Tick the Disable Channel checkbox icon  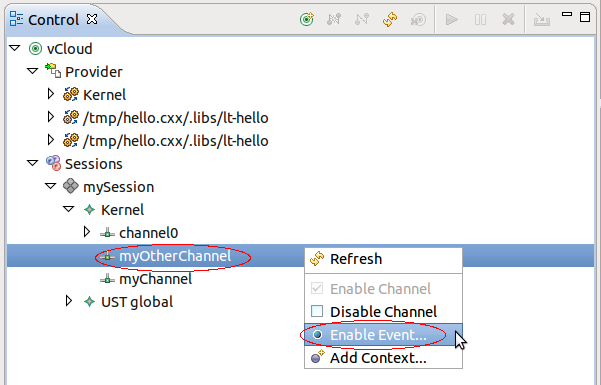point(317,311)
